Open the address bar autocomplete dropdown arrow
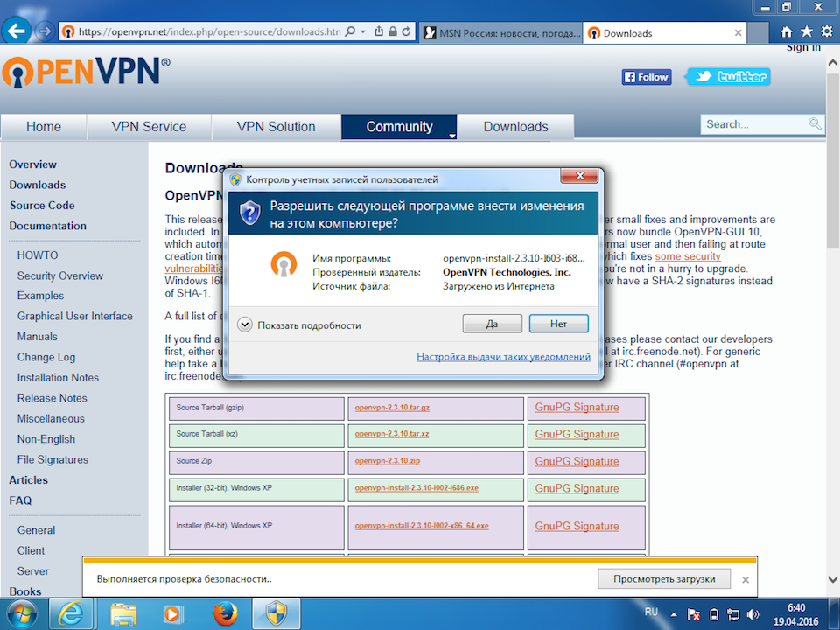Viewport: 840px width, 630px height. pos(363,31)
